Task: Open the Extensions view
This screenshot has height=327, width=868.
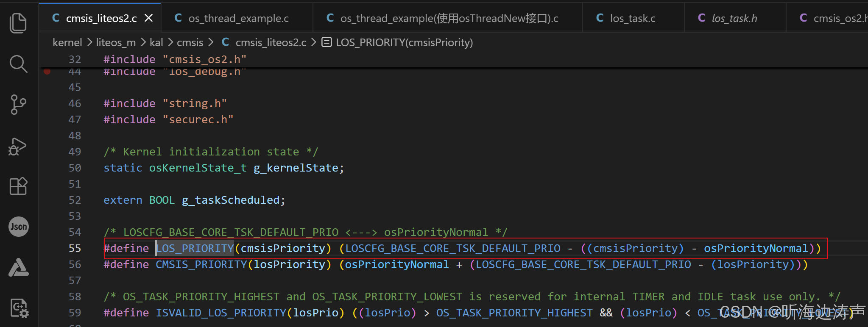Action: [18, 186]
